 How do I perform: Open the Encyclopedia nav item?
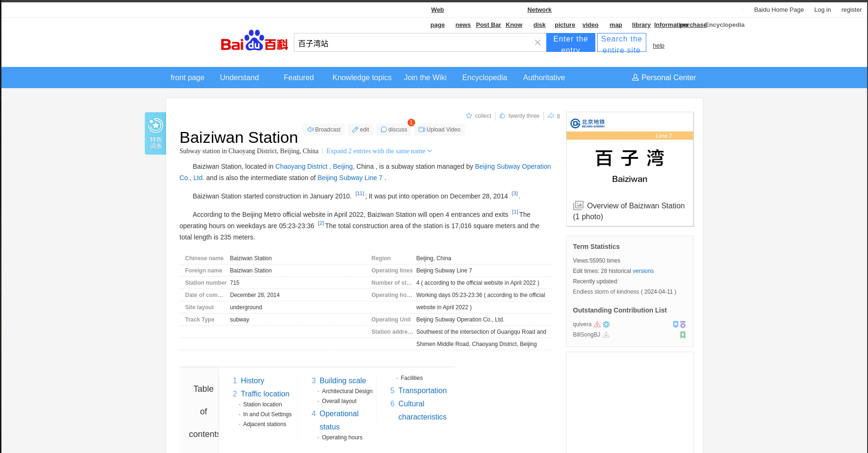click(x=484, y=77)
